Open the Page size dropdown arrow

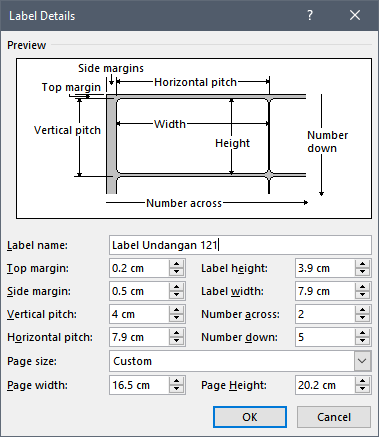(x=362, y=361)
